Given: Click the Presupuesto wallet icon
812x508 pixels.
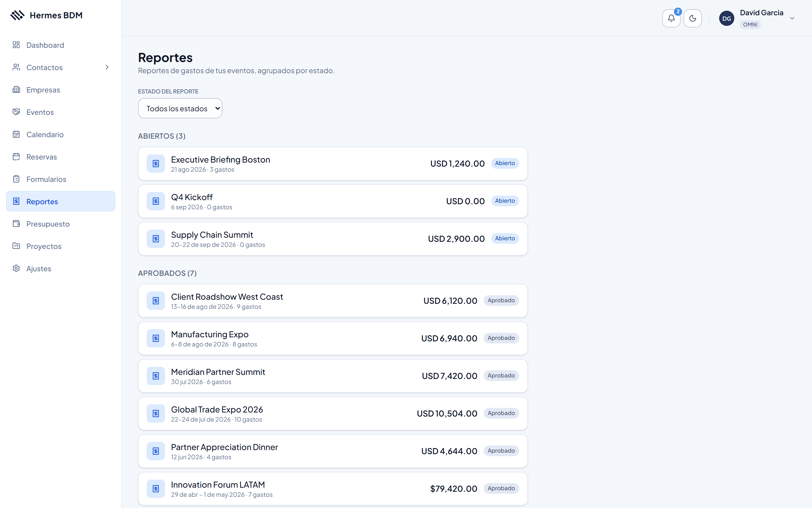Looking at the screenshot, I should point(16,224).
